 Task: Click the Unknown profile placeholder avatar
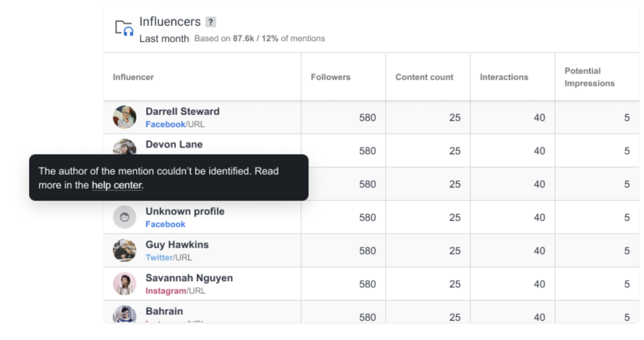124,217
